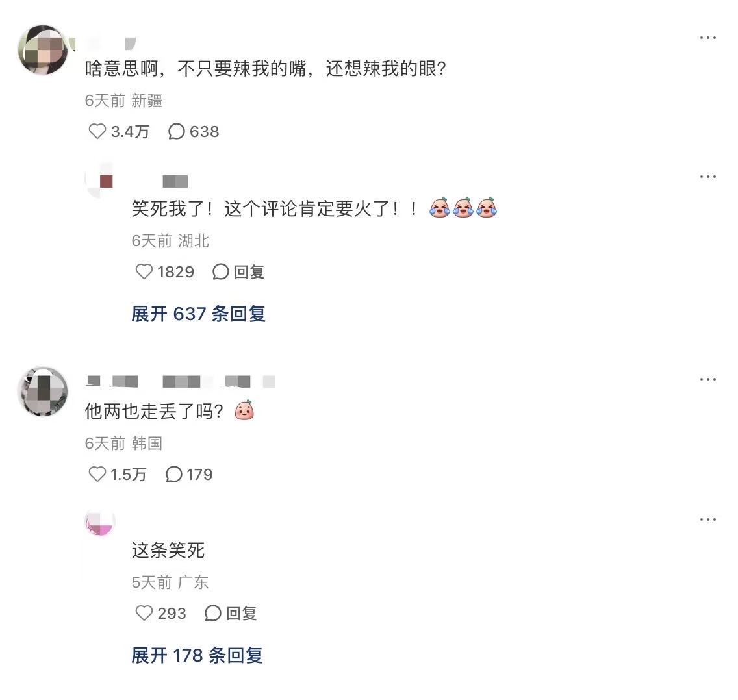The height and width of the screenshot is (700, 738).
Task: Open replies via the 638 comment bubble icon
Action: pyautogui.click(x=176, y=131)
